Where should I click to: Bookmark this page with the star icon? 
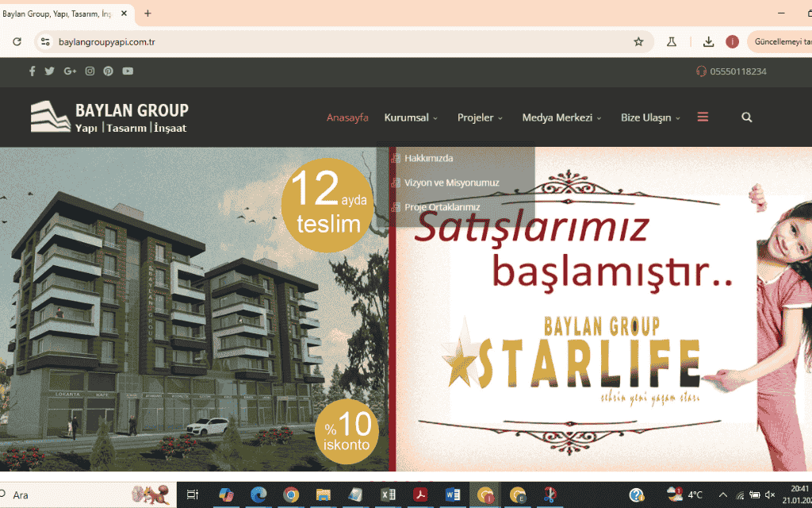pos(638,42)
